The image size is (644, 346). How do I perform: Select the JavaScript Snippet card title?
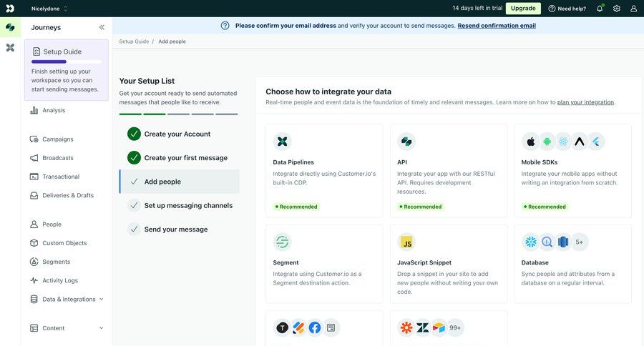point(424,262)
